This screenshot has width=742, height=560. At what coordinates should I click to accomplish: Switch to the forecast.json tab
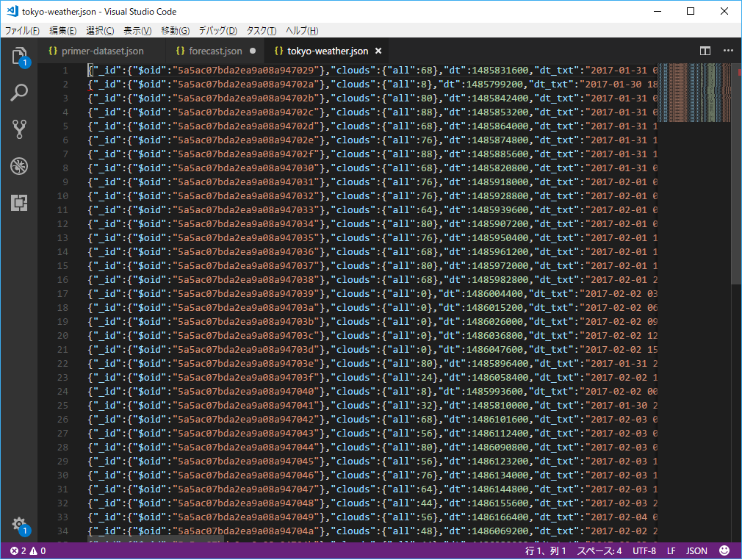pos(215,51)
